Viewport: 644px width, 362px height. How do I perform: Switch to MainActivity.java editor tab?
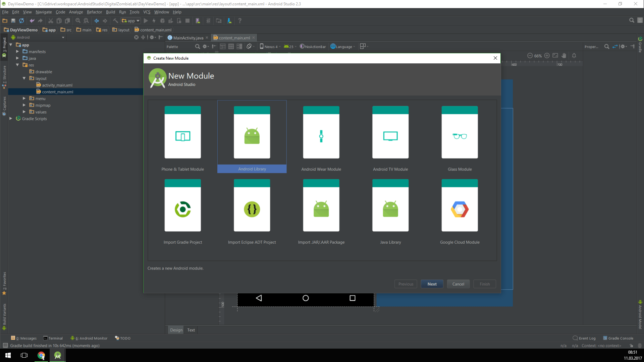pos(188,38)
